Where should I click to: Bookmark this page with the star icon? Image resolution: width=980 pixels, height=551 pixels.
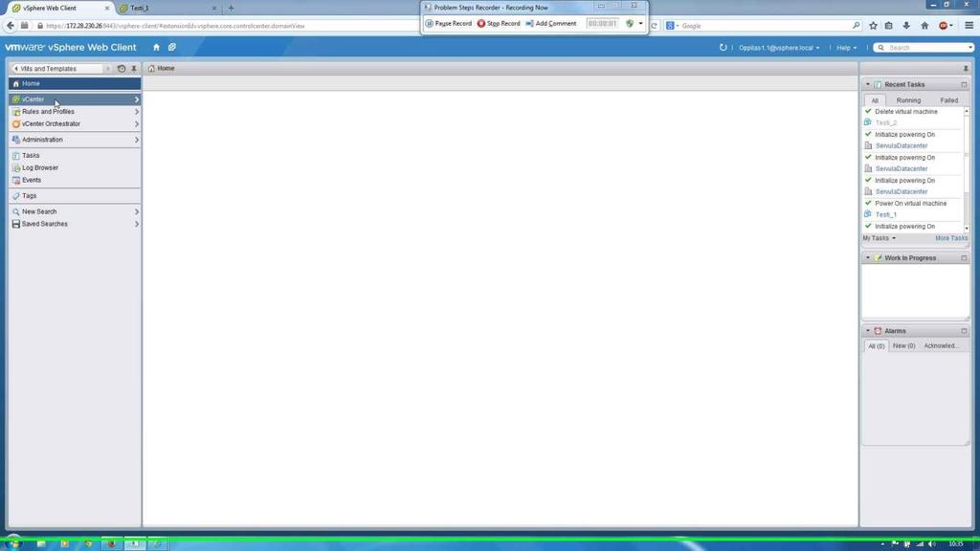[873, 26]
